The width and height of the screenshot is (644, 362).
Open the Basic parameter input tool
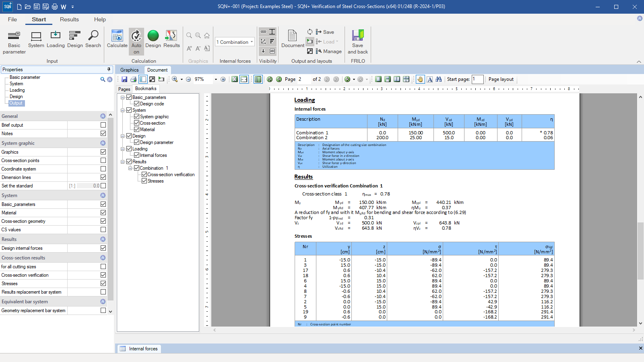[14, 42]
